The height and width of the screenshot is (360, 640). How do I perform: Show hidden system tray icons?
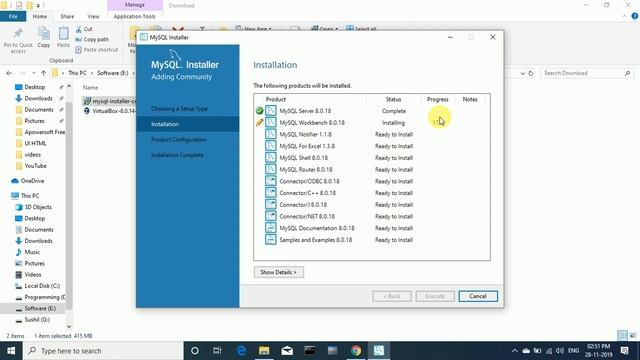click(514, 351)
